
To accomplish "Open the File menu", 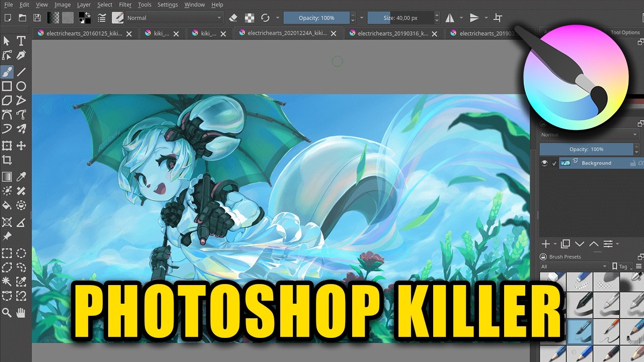I will coord(9,5).
